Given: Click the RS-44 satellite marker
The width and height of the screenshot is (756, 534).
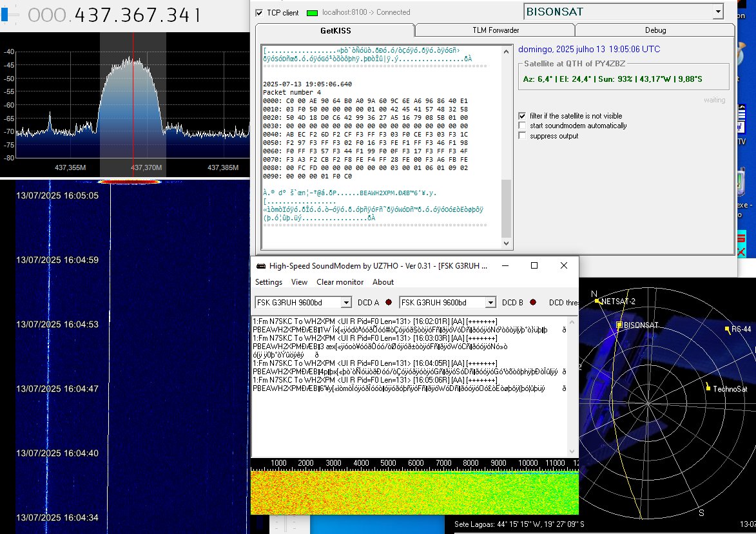Looking at the screenshot, I should click(728, 330).
